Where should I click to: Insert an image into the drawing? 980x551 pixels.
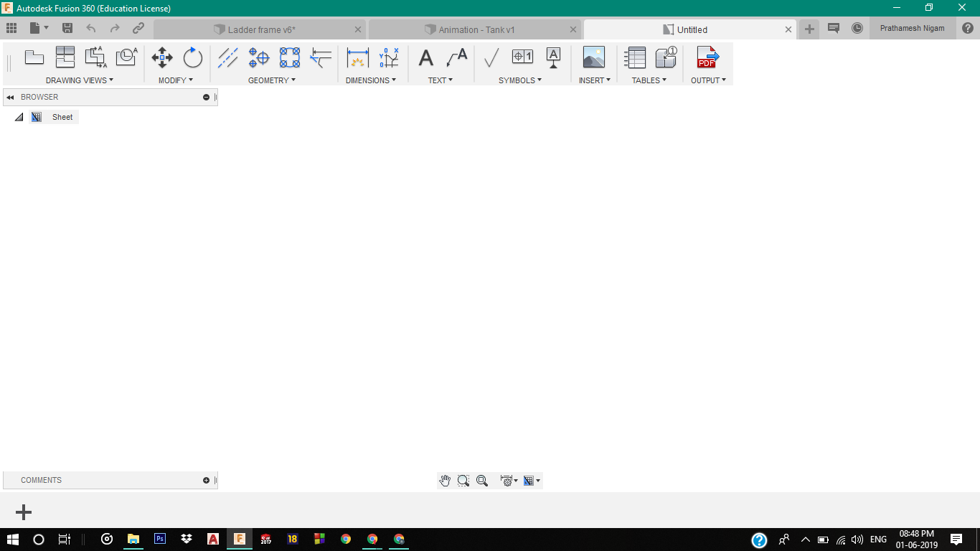point(593,57)
